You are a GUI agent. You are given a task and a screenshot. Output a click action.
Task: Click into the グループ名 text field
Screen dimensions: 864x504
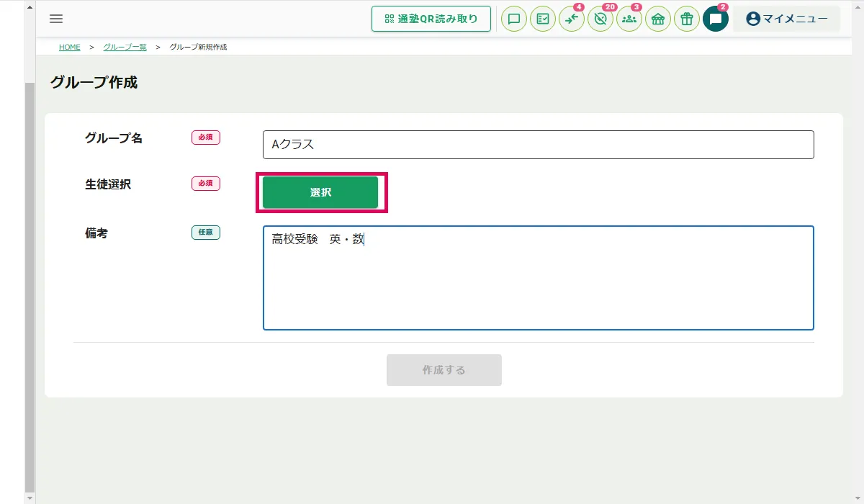click(539, 144)
